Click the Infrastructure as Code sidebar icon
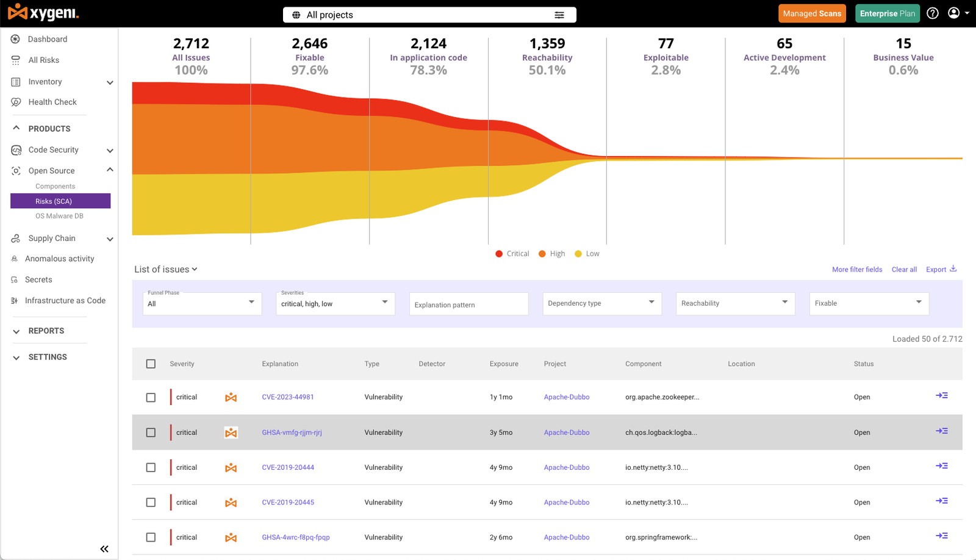This screenshot has width=976, height=560. [x=15, y=301]
